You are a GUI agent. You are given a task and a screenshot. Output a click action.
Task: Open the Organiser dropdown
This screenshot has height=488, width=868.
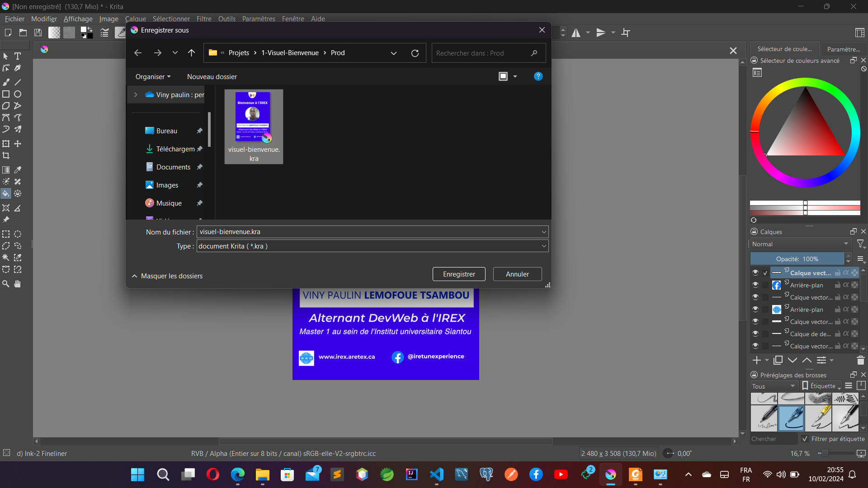coord(153,77)
